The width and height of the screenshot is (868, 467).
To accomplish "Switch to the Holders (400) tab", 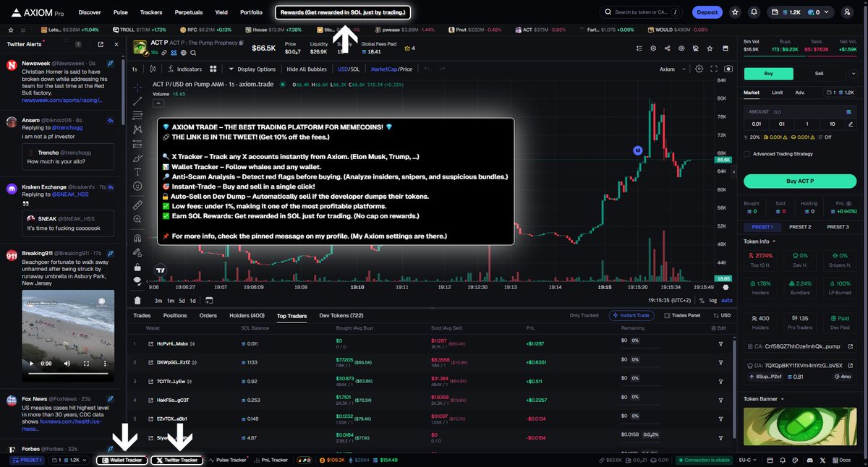I will 247,315.
